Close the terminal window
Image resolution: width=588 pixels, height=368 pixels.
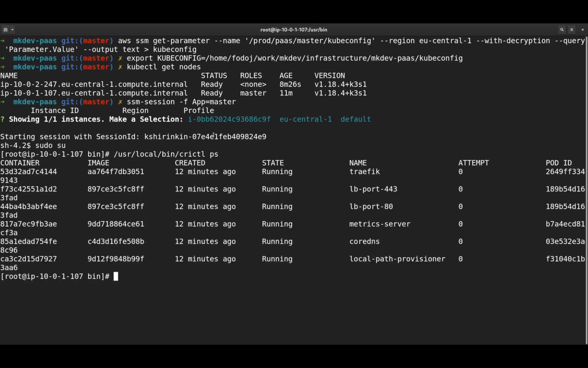click(583, 30)
